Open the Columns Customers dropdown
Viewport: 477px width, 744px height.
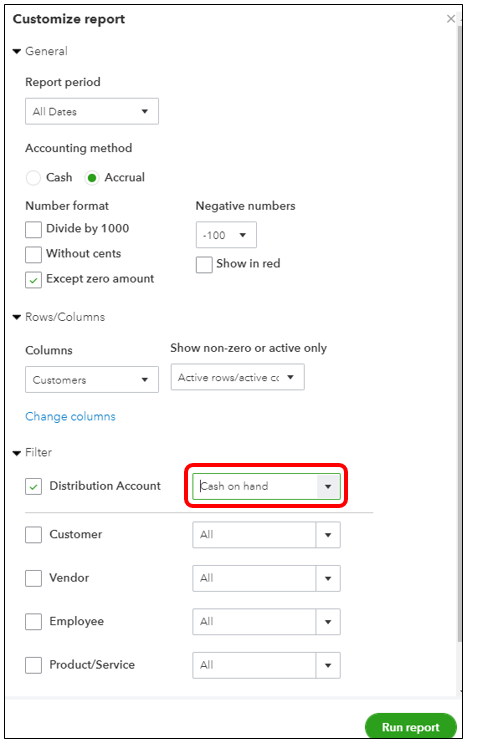(x=92, y=380)
